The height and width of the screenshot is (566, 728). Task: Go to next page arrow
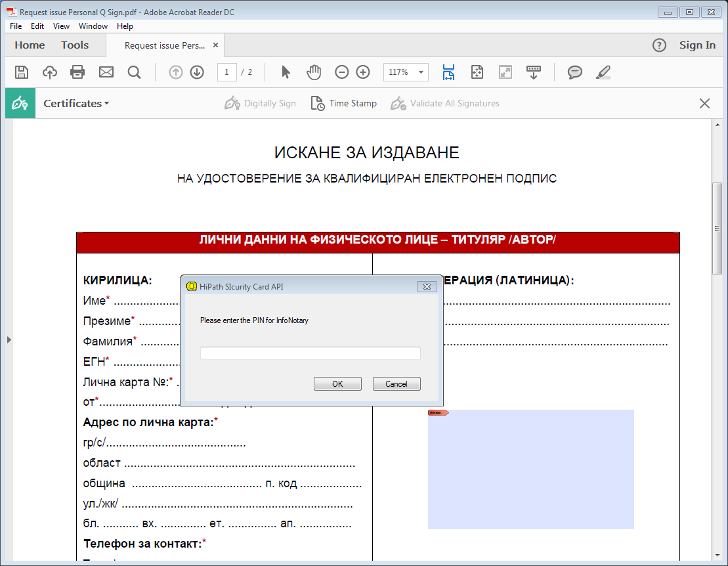197,72
